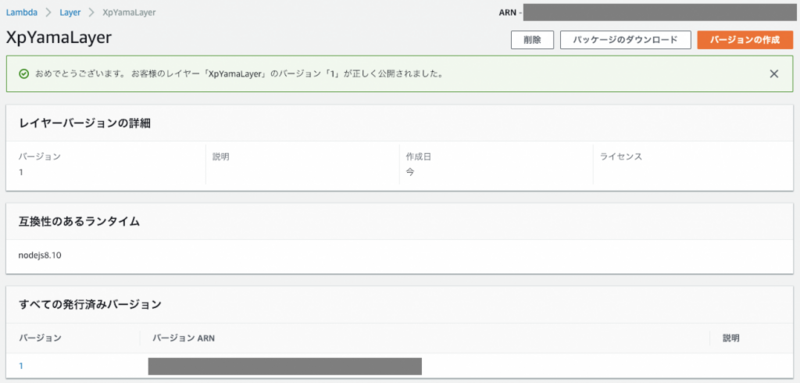
Task: Open the Lambda breadcrumb link
Action: point(21,13)
